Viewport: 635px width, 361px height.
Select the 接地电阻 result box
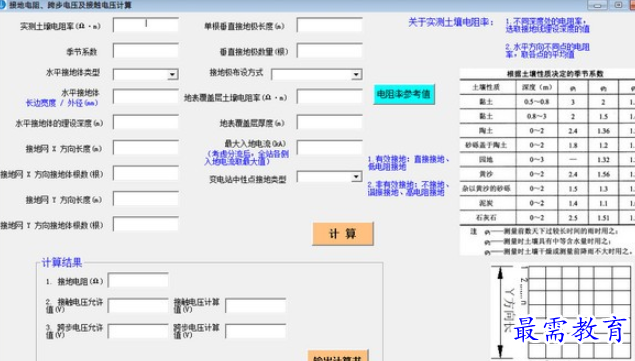138,281
